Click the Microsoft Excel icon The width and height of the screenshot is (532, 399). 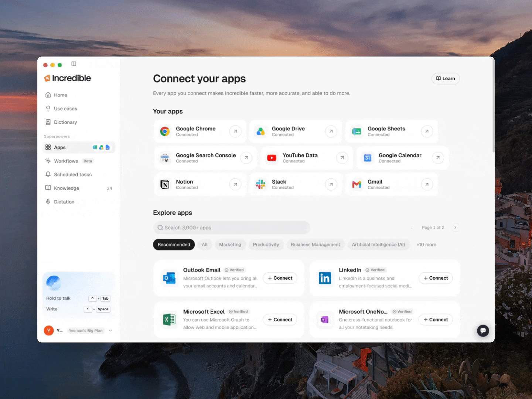pos(169,320)
